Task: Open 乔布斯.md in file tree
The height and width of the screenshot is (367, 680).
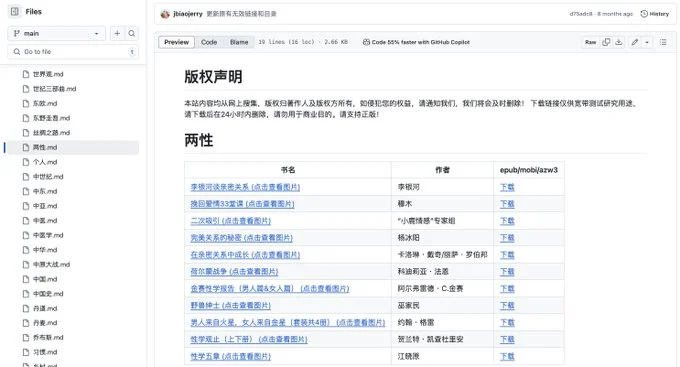Action: pos(48,338)
